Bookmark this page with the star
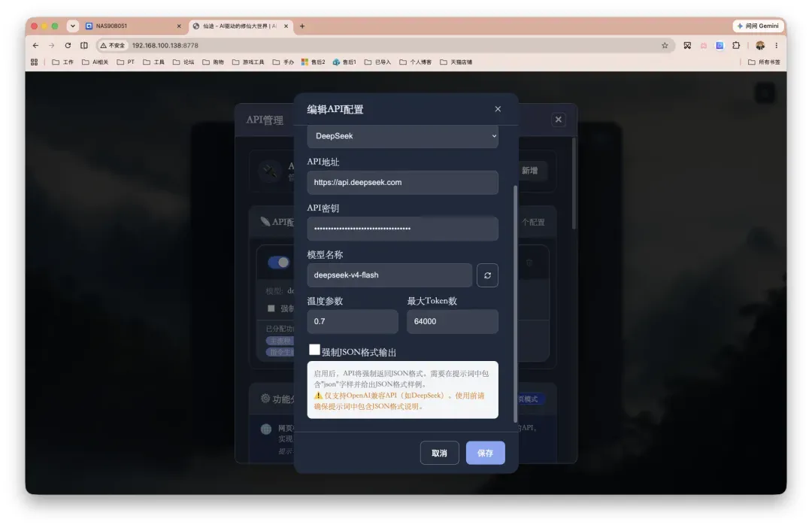The height and width of the screenshot is (528, 812). (x=665, y=46)
